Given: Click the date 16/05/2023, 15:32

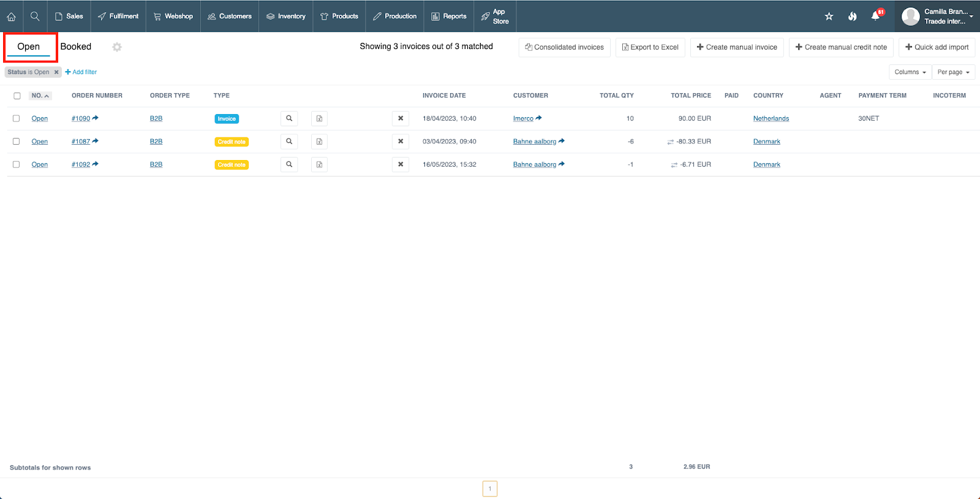Looking at the screenshot, I should pos(450,165).
